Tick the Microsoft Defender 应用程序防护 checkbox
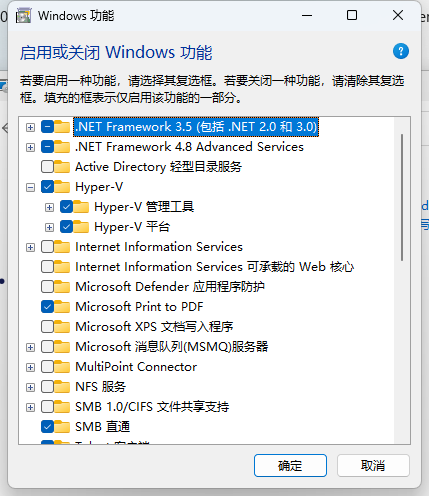This screenshot has width=429, height=496. pyautogui.click(x=47, y=287)
